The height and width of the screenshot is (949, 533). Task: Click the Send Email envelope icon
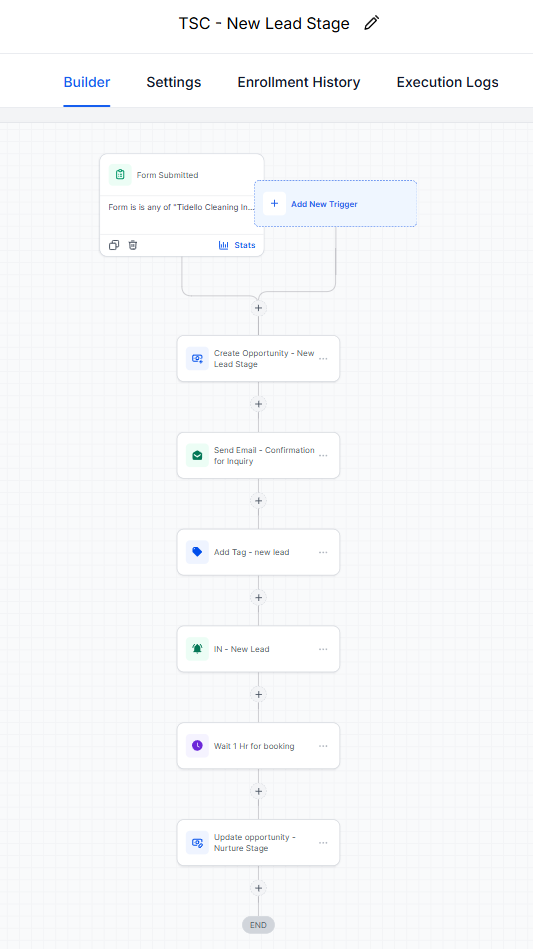click(x=197, y=455)
